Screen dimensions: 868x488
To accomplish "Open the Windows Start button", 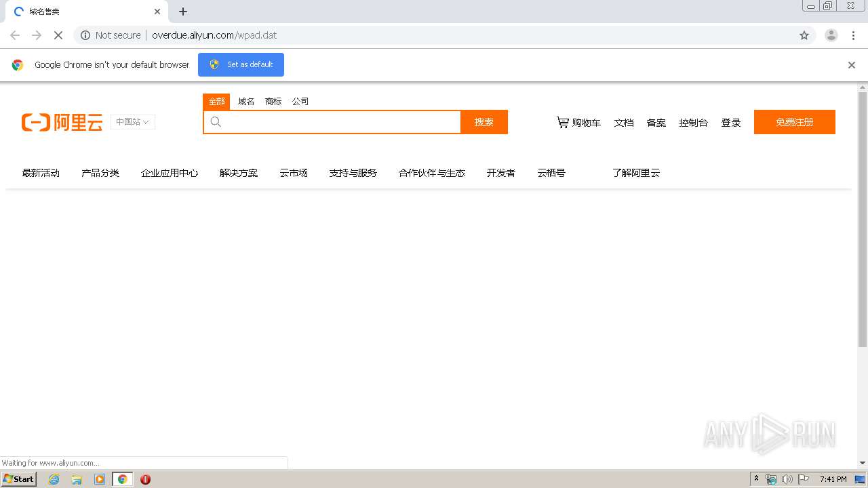I will tap(19, 479).
